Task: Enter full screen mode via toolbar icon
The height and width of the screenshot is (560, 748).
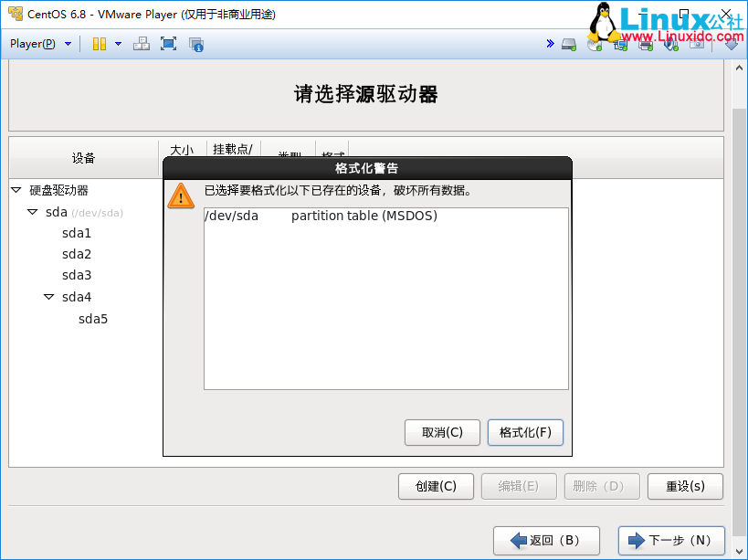Action: pos(167,43)
